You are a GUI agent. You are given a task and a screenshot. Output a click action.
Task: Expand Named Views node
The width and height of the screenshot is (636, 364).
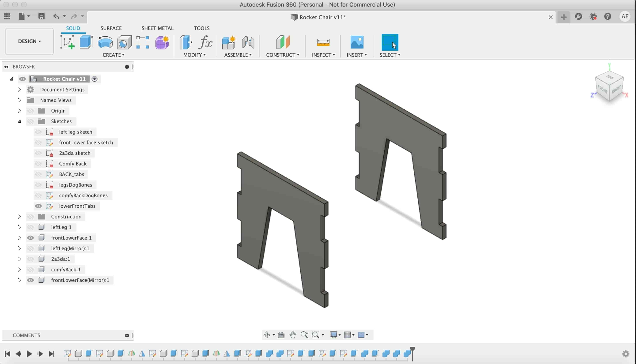[19, 100]
